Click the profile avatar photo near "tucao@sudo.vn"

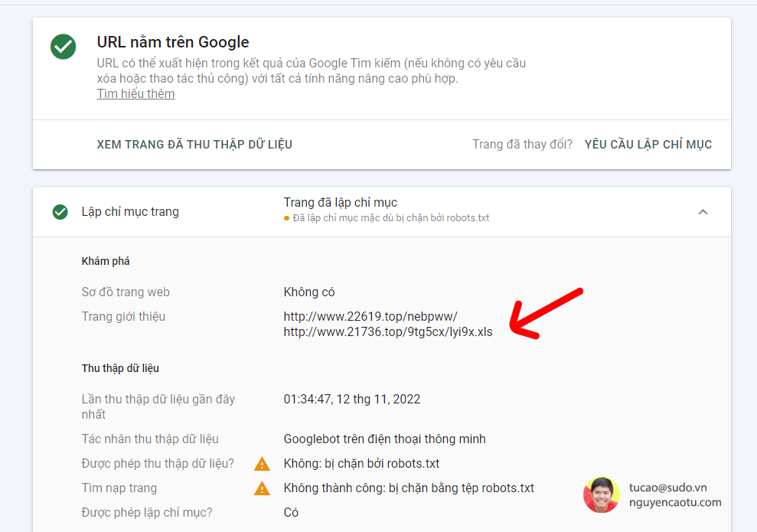pyautogui.click(x=602, y=496)
